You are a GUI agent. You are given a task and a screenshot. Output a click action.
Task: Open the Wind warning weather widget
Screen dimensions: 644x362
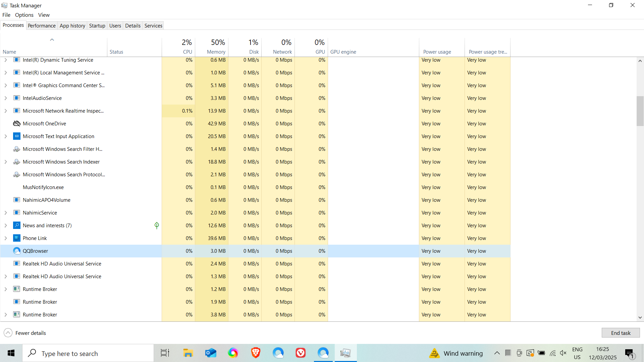(456, 353)
